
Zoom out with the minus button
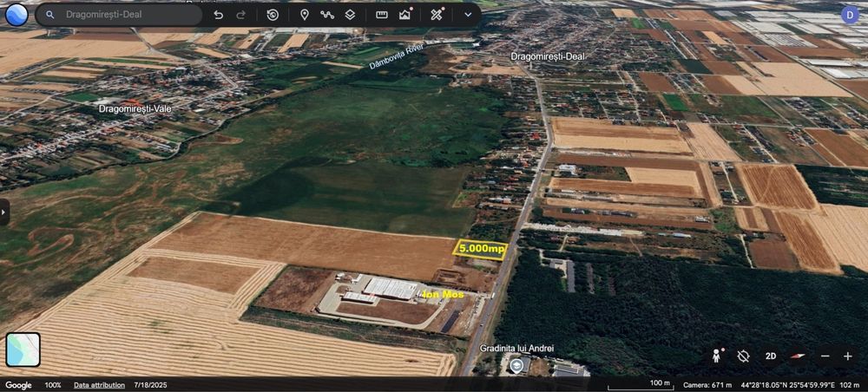tap(825, 356)
